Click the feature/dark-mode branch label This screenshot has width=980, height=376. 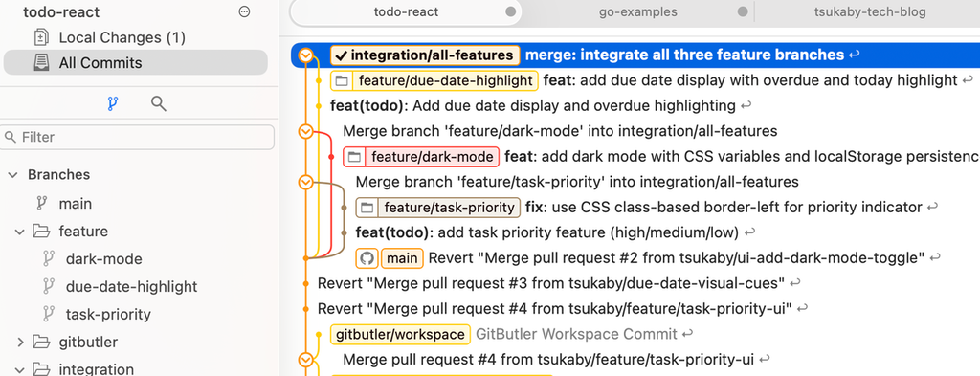coord(421,157)
